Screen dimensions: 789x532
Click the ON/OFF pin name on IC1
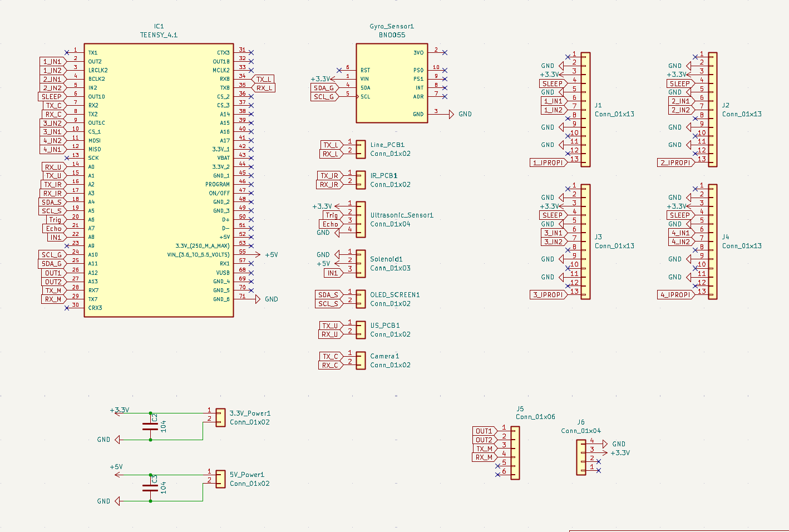click(219, 193)
